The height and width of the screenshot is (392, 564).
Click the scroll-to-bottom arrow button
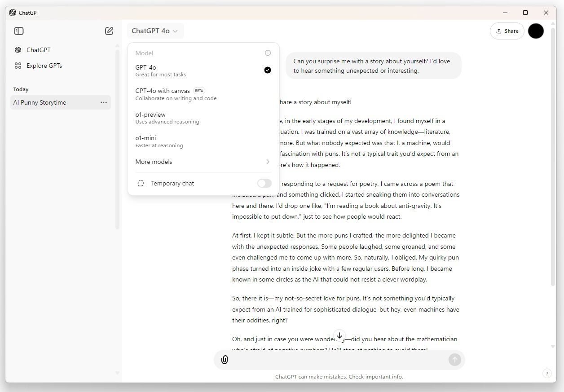click(339, 335)
